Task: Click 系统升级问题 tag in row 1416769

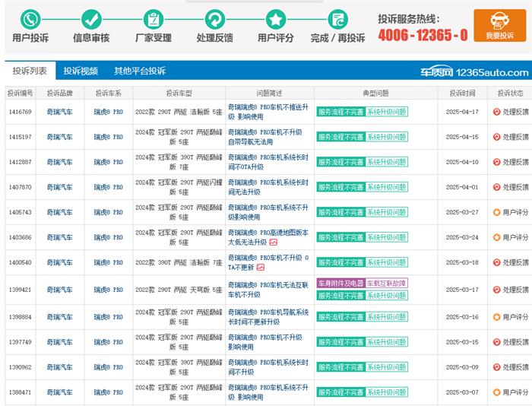Action: coord(386,112)
